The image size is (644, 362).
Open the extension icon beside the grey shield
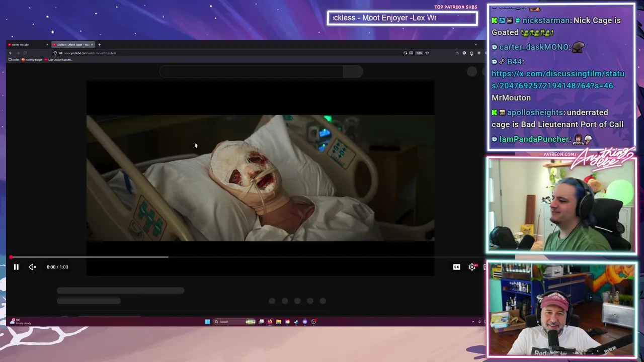[471, 53]
